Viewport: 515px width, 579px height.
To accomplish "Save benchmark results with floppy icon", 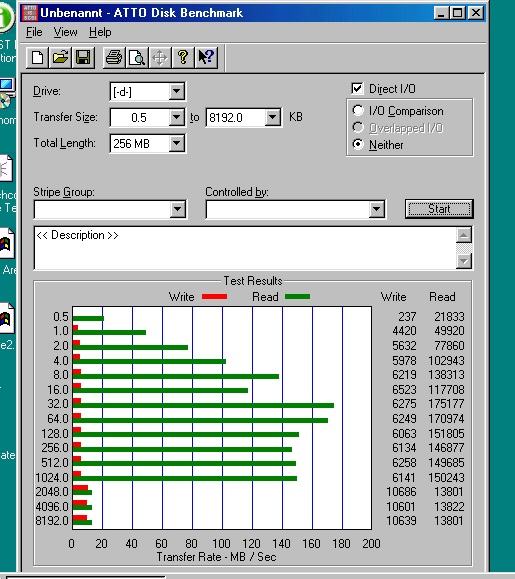I will click(83, 58).
